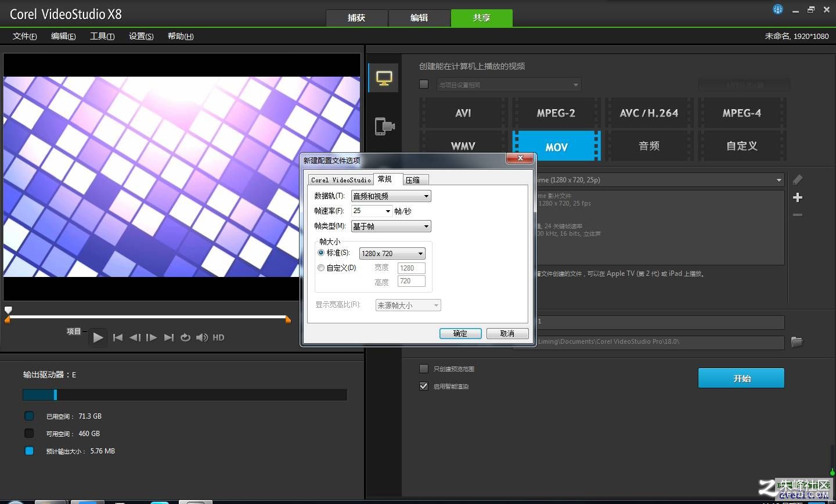Screen dimensions: 836x504
Task: Switch to the Corel VideoStudio dialog tab
Action: (340, 180)
